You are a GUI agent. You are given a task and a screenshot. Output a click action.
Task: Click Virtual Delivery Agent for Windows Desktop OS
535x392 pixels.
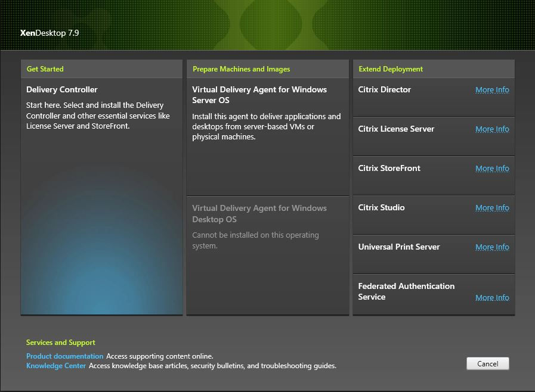pyautogui.click(x=268, y=256)
